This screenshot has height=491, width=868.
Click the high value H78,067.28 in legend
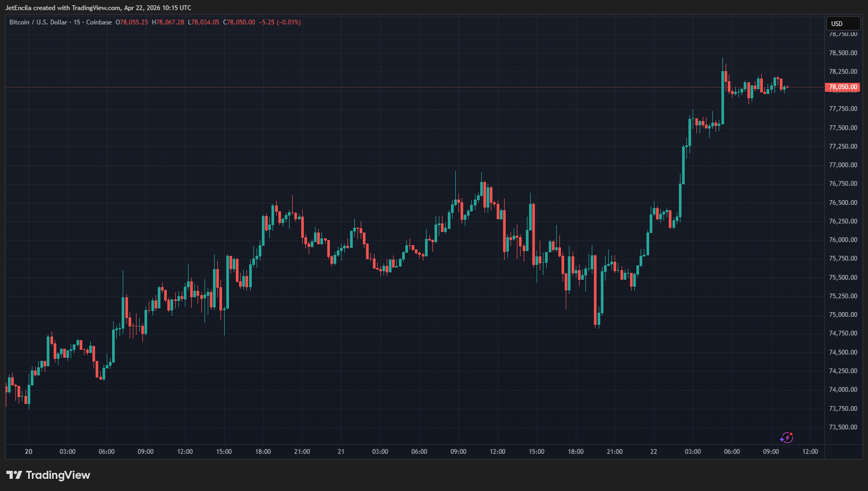(x=168, y=22)
